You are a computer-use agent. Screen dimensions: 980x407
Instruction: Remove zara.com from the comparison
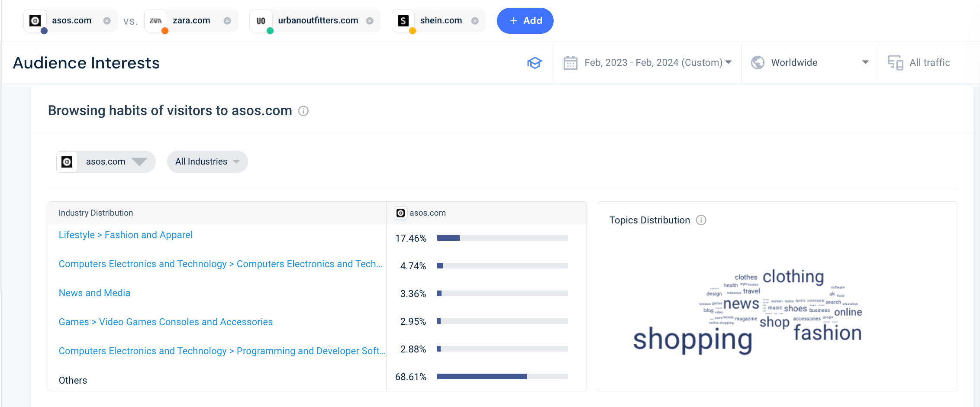[x=227, y=21]
